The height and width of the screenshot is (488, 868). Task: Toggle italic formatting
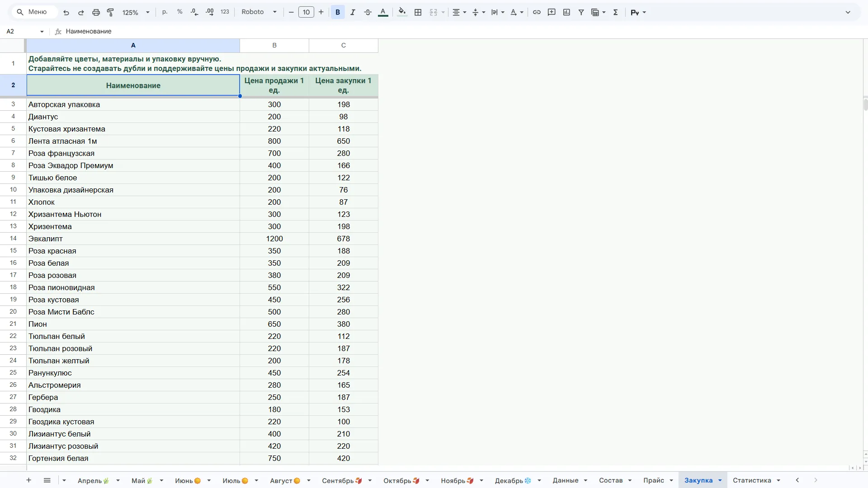pyautogui.click(x=353, y=12)
